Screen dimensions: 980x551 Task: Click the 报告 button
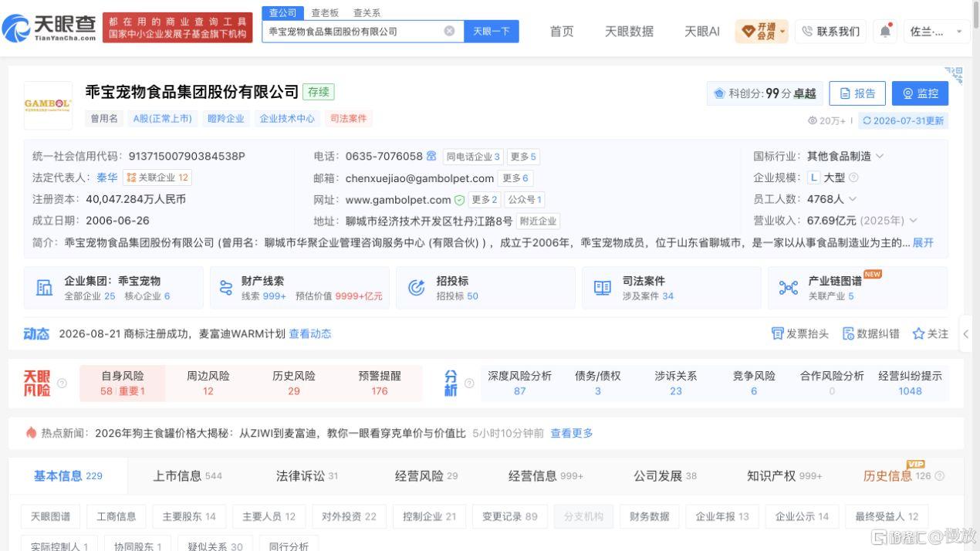tap(857, 93)
